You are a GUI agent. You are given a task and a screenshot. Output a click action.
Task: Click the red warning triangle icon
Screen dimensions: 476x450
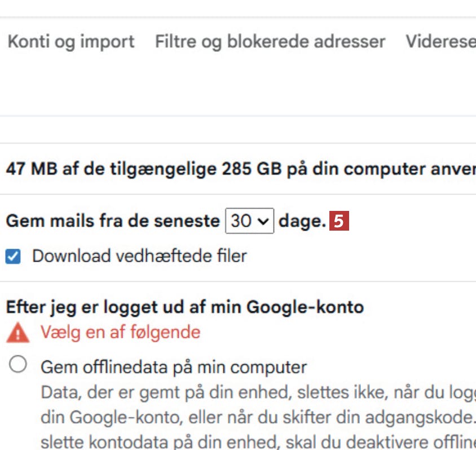click(x=17, y=333)
